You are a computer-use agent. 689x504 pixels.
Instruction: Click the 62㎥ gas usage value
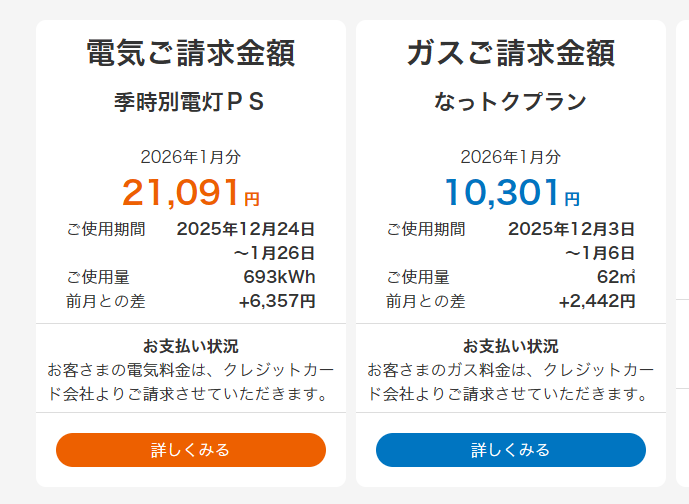(x=616, y=277)
